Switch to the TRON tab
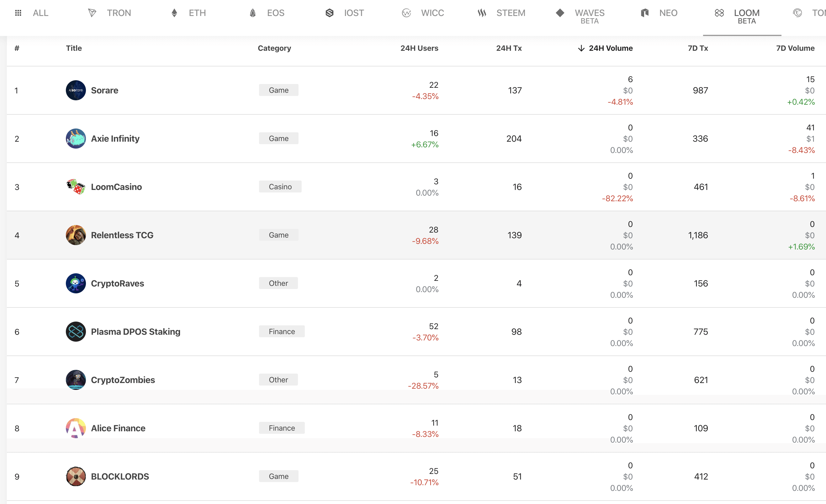Viewport: 826px width, 504px height. (109, 13)
